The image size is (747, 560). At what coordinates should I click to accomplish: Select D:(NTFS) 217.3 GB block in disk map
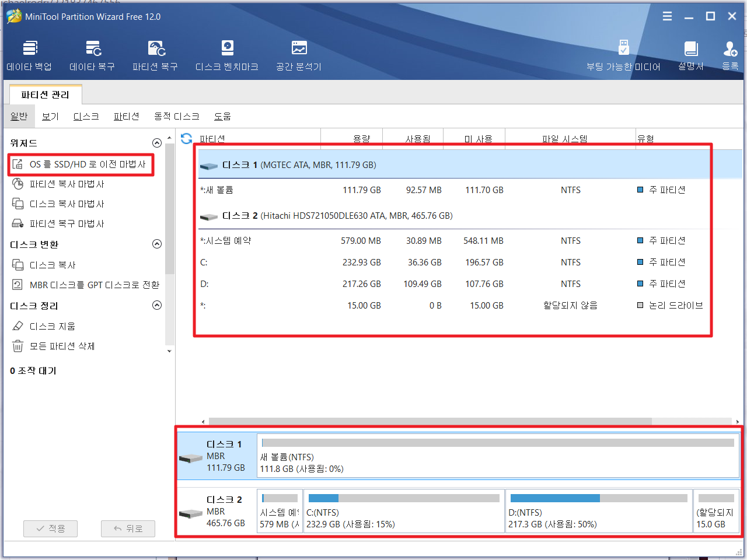click(x=599, y=511)
